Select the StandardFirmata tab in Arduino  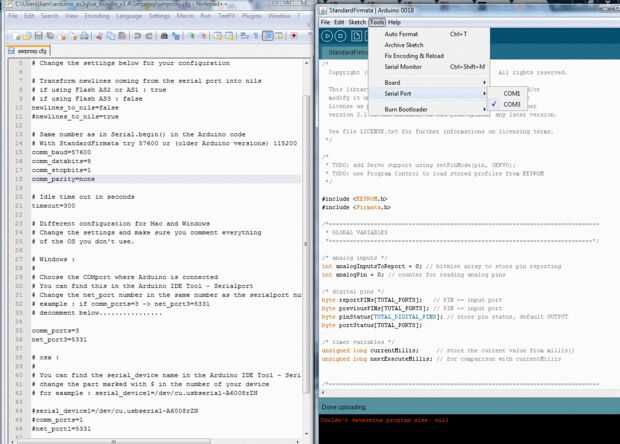[x=345, y=52]
